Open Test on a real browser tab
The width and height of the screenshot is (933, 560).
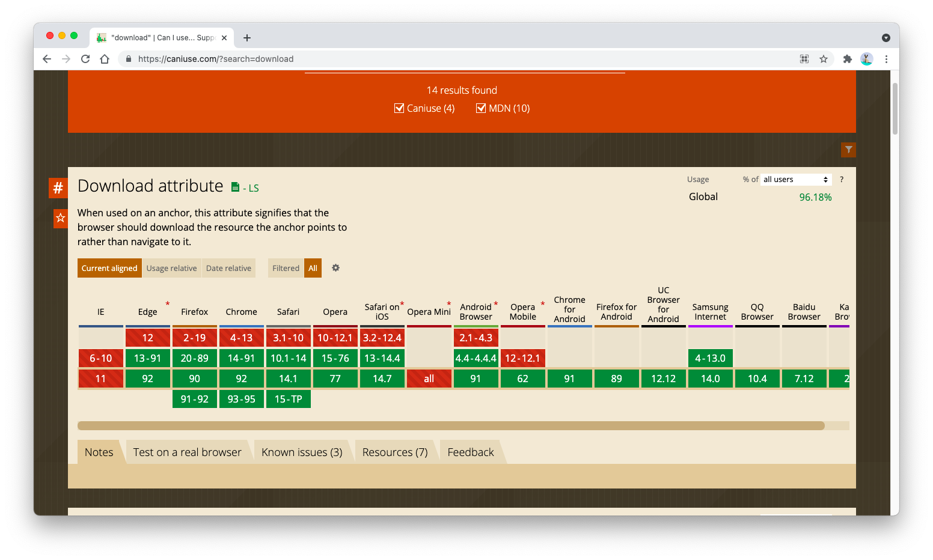click(x=187, y=452)
